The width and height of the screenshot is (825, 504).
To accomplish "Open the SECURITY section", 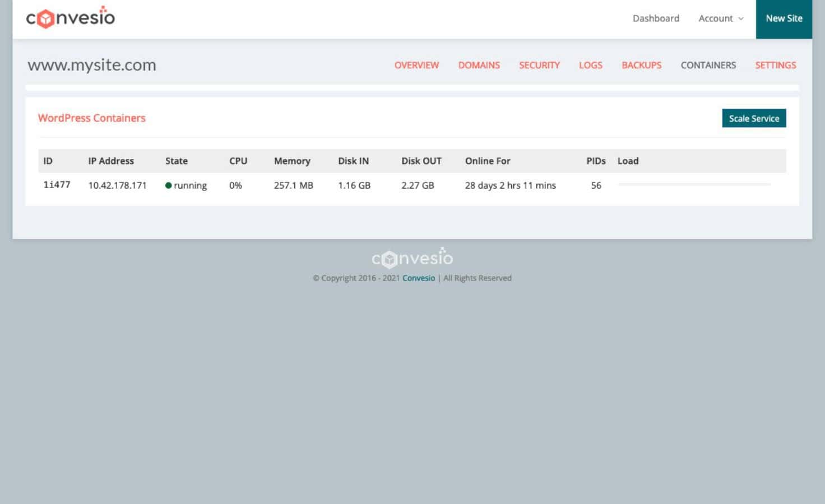I will pyautogui.click(x=539, y=65).
